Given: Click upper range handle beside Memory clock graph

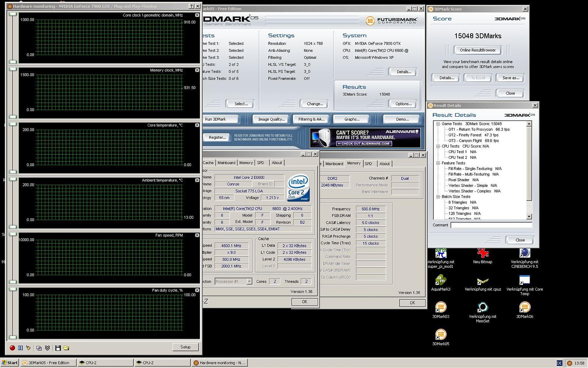Looking at the screenshot, I should (13, 70).
